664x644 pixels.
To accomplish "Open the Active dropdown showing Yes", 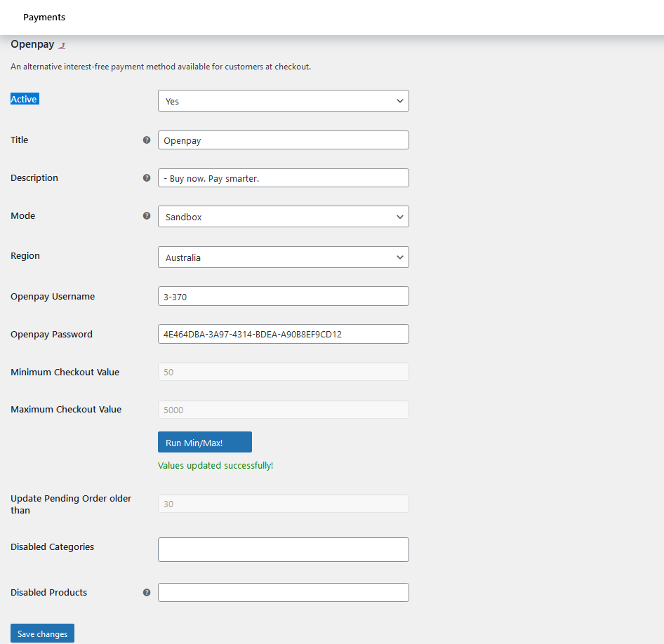I will [x=283, y=101].
